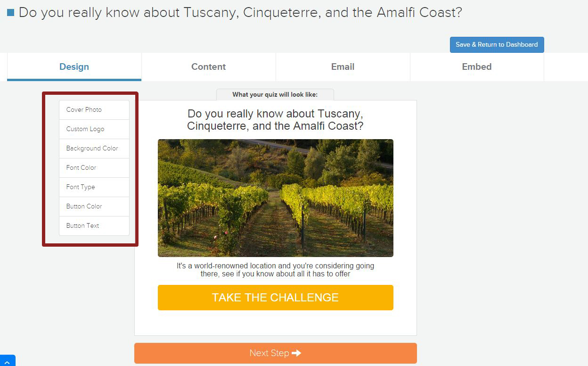Expand the Font Type option
The height and width of the screenshot is (366, 588).
point(94,187)
